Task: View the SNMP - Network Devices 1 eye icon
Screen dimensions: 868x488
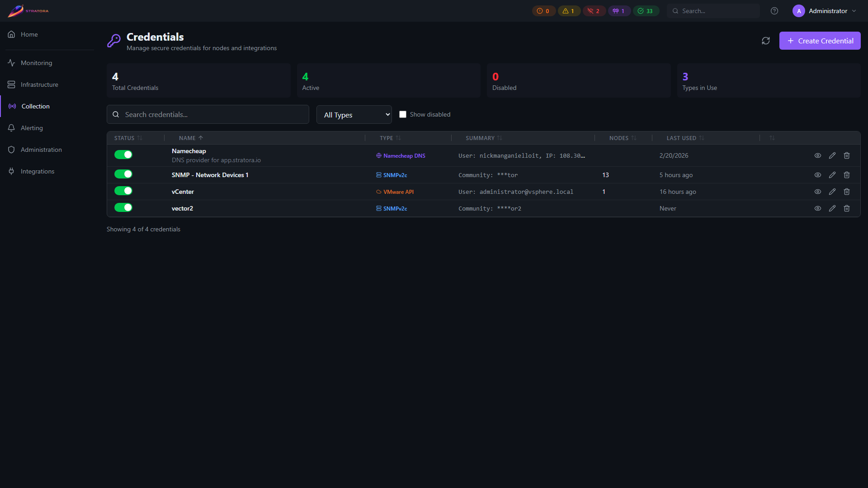Action: pyautogui.click(x=818, y=175)
